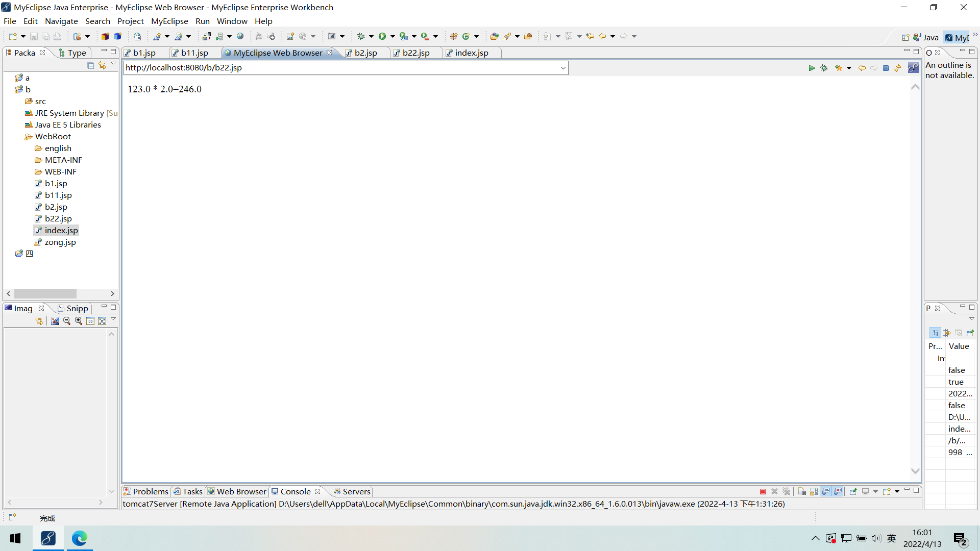Open Microsoft Edge from the taskbar
The width and height of the screenshot is (980, 551).
[79, 538]
